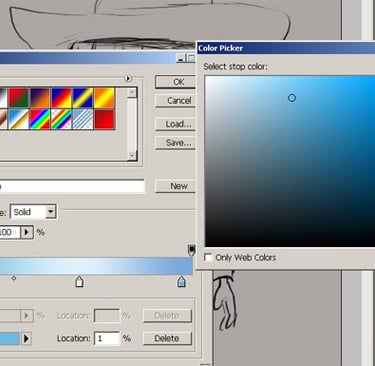The height and width of the screenshot is (366, 375).
Task: Select the blue color stop at right end
Action: [x=181, y=281]
